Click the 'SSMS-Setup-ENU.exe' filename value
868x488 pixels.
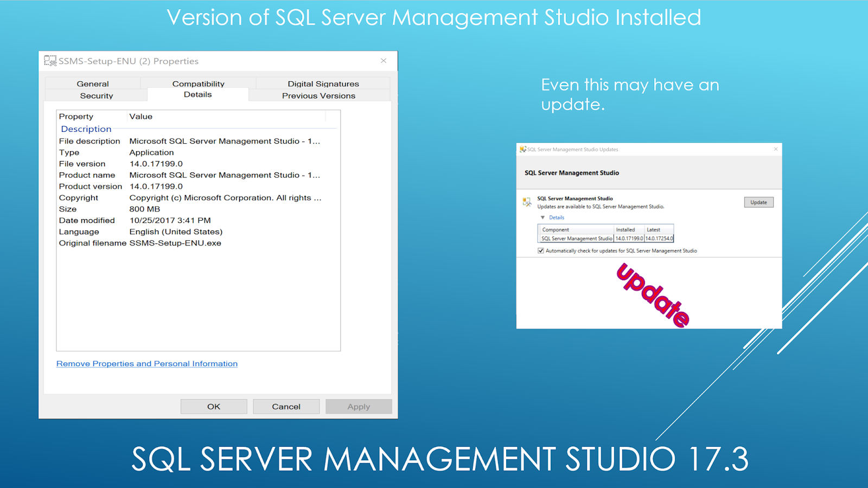click(x=175, y=243)
